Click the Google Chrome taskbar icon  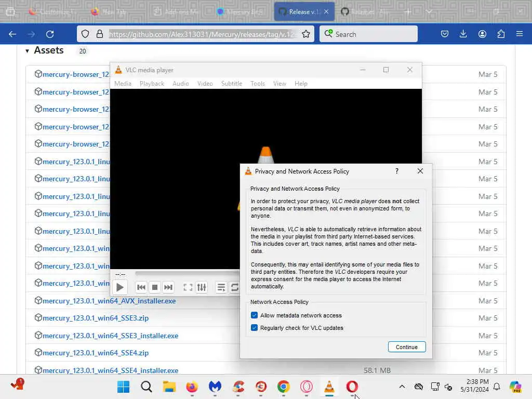coord(283,387)
